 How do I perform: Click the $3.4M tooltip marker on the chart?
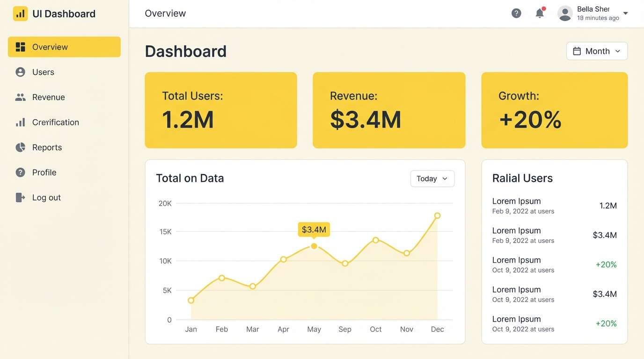pyautogui.click(x=314, y=230)
